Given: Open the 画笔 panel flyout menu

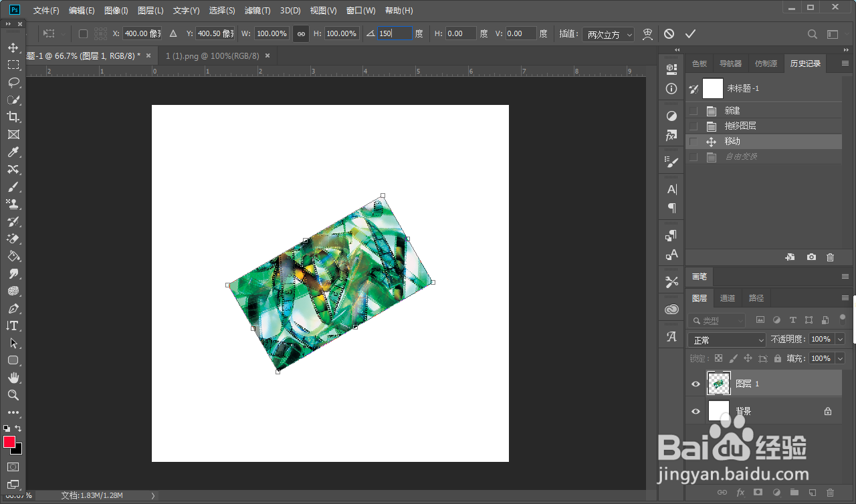Looking at the screenshot, I should [x=845, y=276].
